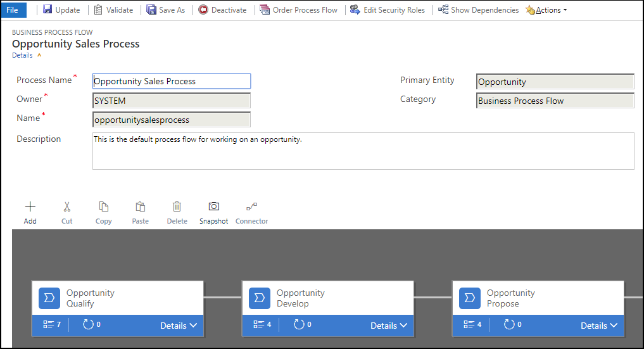Screen dimensions: 644x349
Task: Click the Opportunity Qualify stage icon
Action: coord(49,298)
